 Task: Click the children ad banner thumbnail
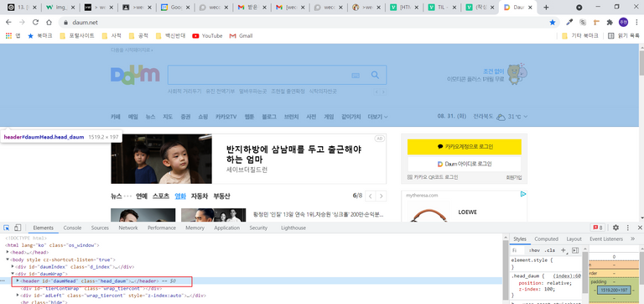click(161, 159)
